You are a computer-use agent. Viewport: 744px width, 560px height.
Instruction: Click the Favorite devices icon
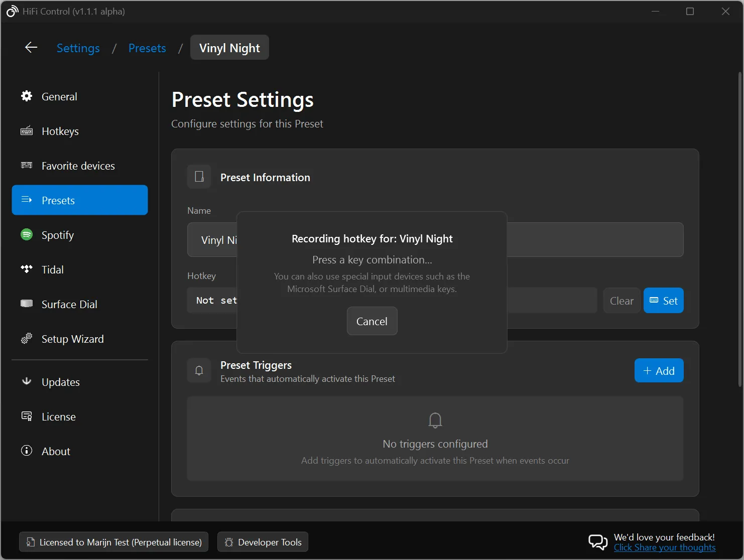(x=26, y=165)
